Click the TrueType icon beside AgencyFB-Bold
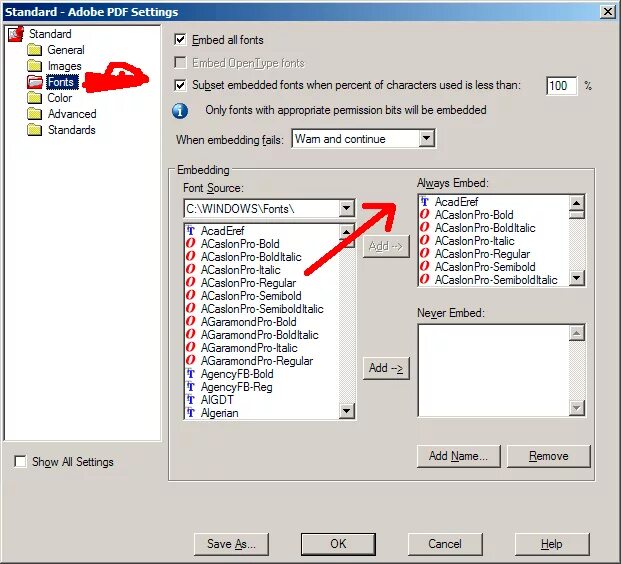This screenshot has width=621, height=564. pos(191,373)
